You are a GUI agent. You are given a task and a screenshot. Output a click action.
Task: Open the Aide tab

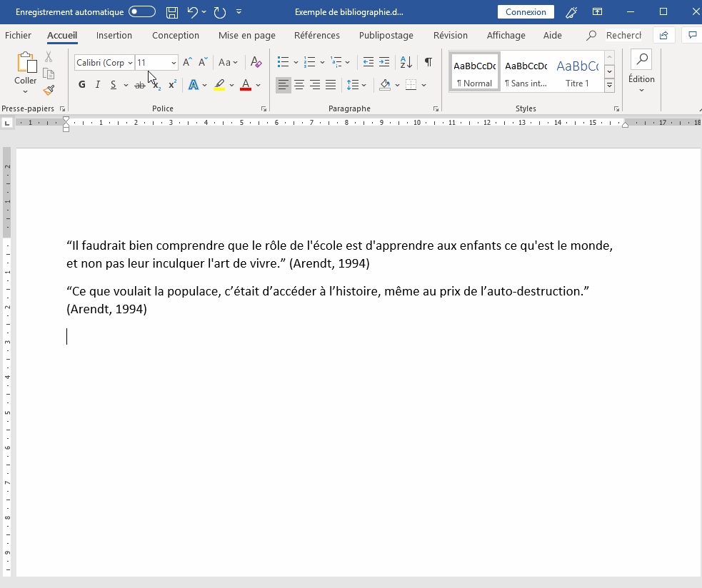pyautogui.click(x=553, y=36)
